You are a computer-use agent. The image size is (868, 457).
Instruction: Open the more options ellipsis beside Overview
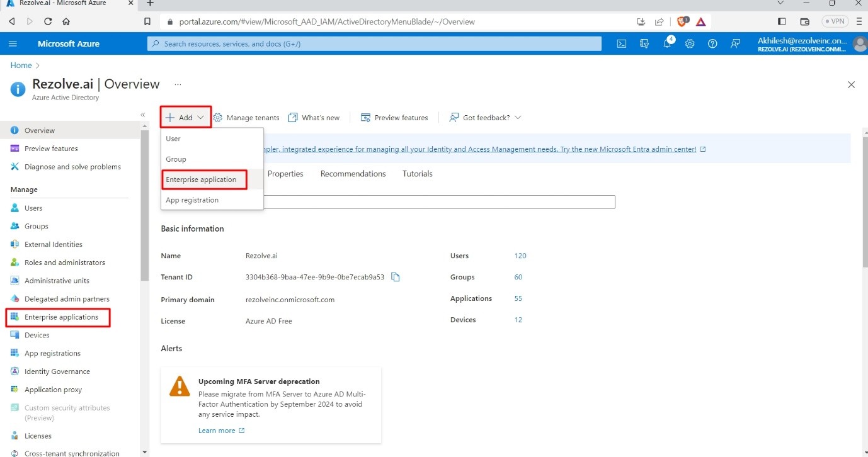pyautogui.click(x=178, y=84)
